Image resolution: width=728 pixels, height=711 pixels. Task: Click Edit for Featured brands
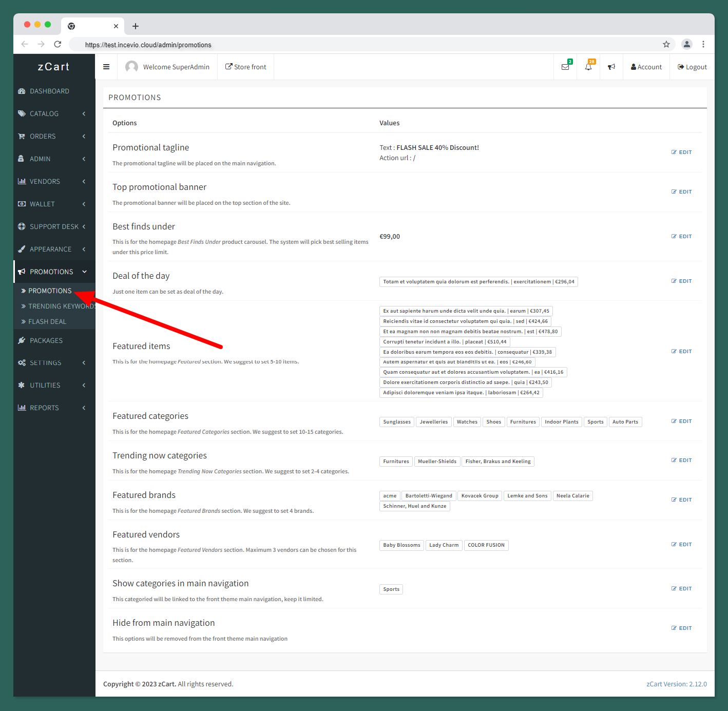coord(681,500)
